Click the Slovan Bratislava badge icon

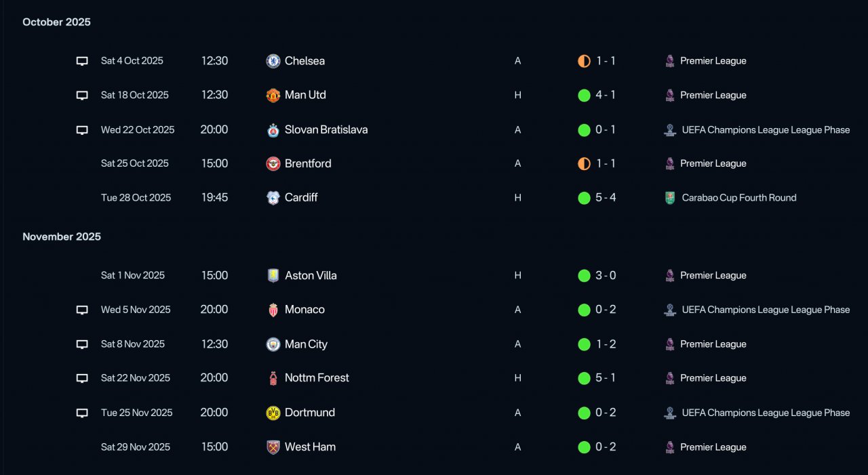[x=273, y=130]
